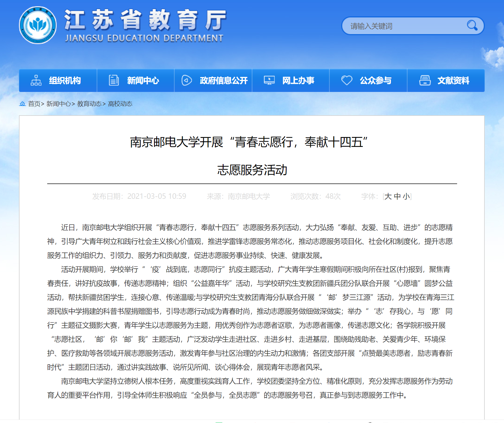Set font size to small 小
504x423 pixels.
click(406, 197)
